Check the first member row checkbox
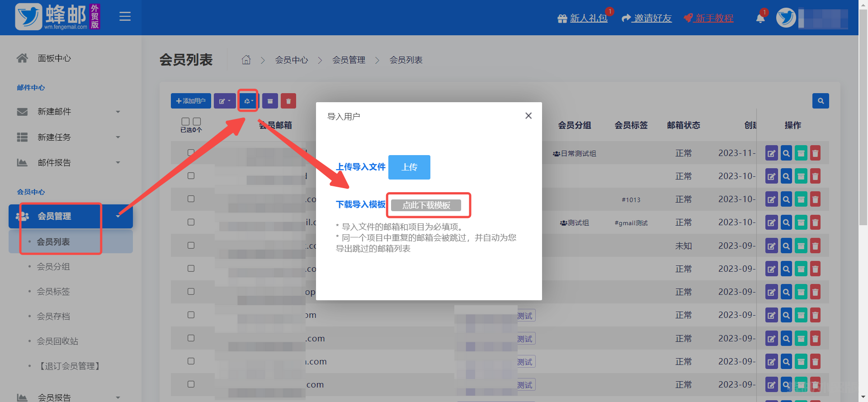 coord(191,153)
